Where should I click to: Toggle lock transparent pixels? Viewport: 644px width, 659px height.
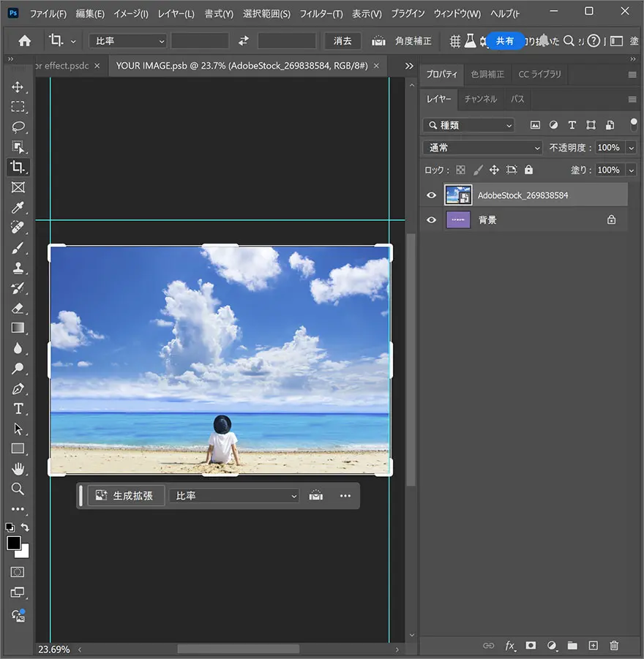pyautogui.click(x=460, y=170)
